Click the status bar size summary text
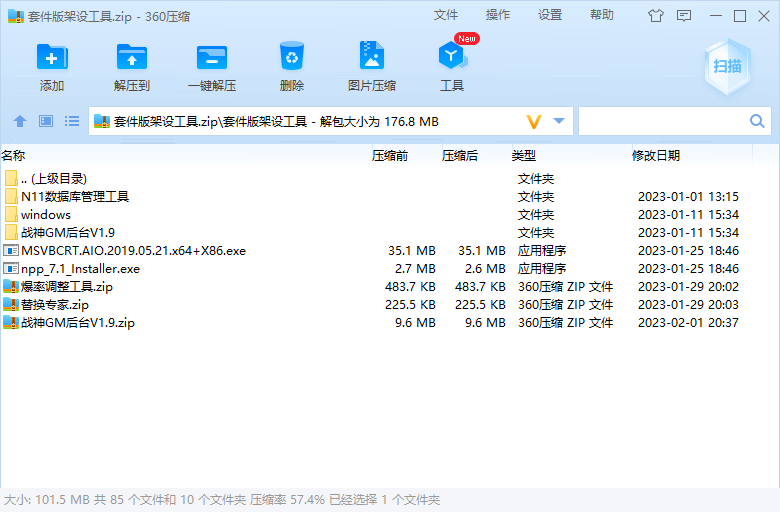 (x=222, y=500)
